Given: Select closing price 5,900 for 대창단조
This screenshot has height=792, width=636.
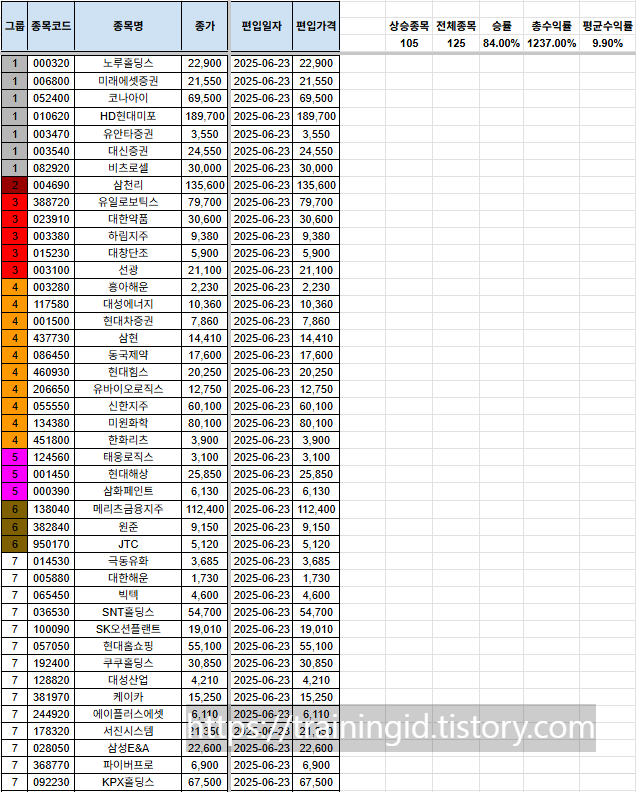Looking at the screenshot, I should pos(205,254).
